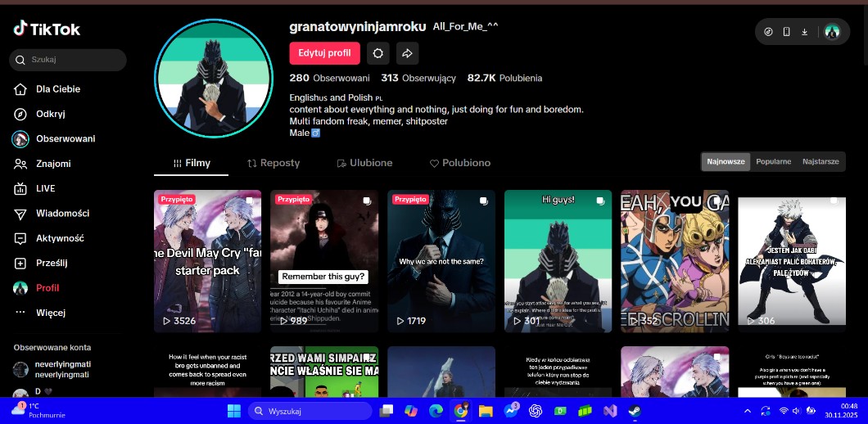Screen dimensions: 868x424
Task: Switch to the Polubiono tab
Action: tap(460, 163)
